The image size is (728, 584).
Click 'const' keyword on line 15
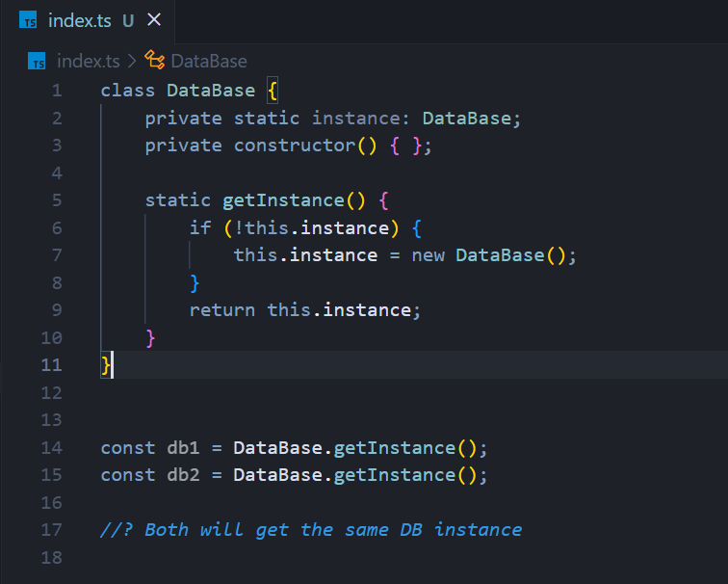coord(128,475)
